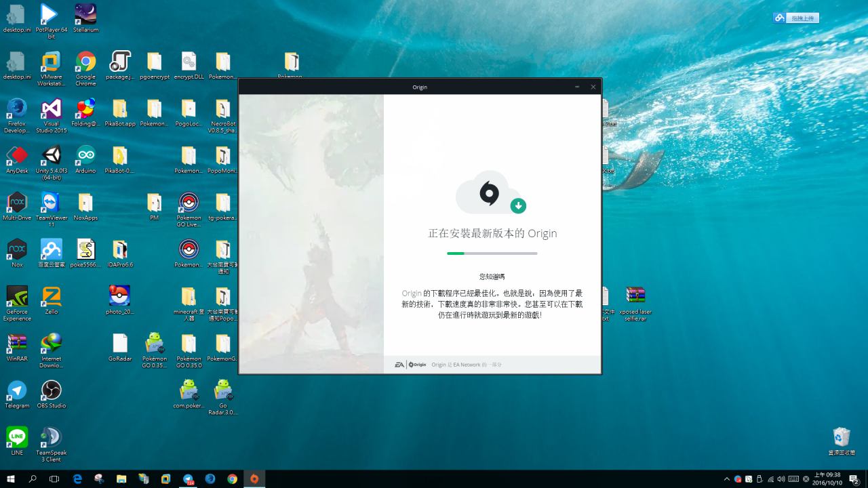
Task: Launch Internet Download Manager shortcut
Action: 52,349
